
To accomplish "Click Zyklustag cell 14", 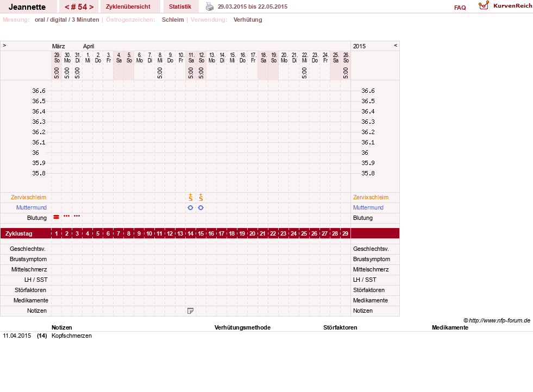I will (x=190, y=233).
